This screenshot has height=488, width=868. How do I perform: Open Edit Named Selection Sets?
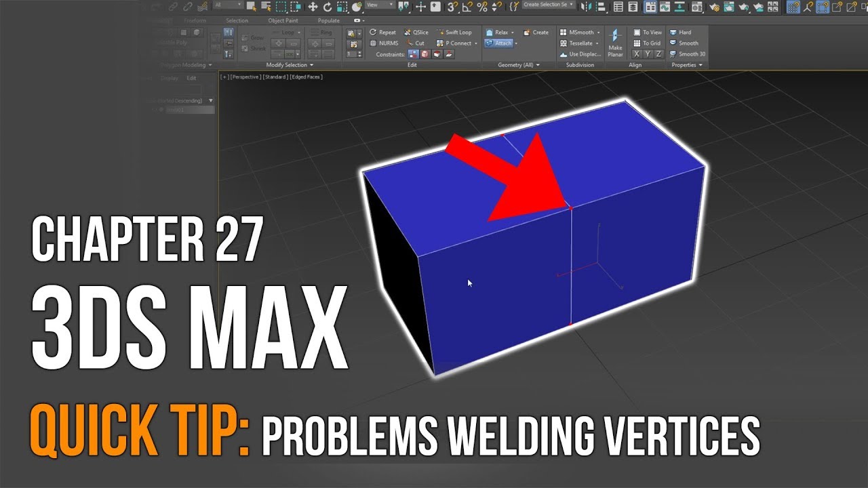tap(514, 6)
